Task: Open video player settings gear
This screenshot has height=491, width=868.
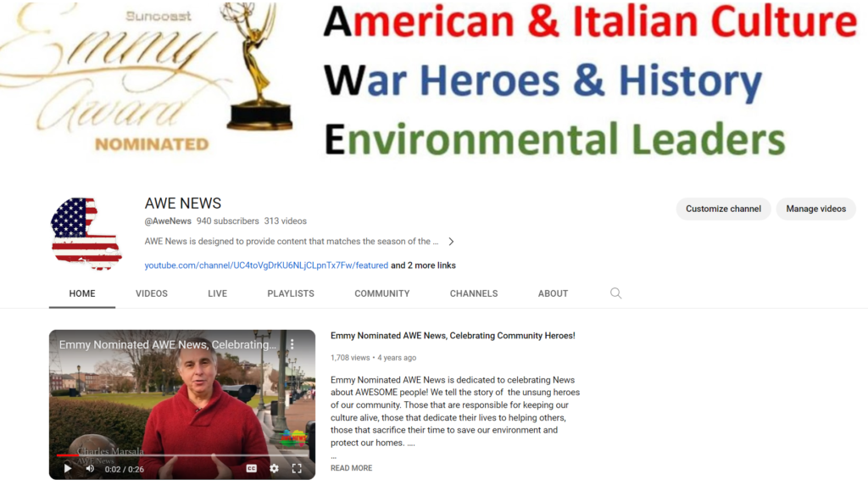Action: click(x=274, y=468)
